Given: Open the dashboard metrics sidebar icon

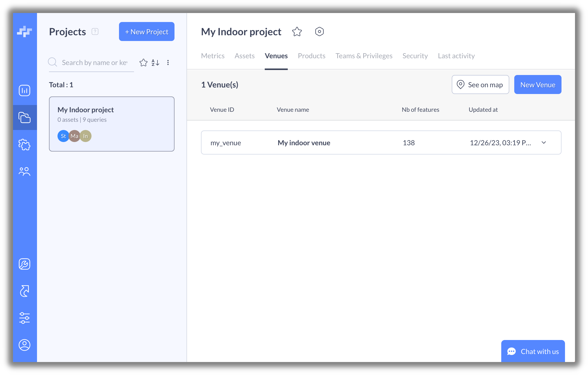Looking at the screenshot, I should click(x=24, y=90).
